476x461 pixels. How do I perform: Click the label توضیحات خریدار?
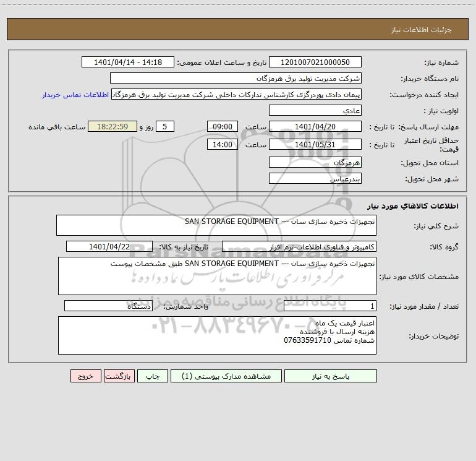(x=434, y=336)
